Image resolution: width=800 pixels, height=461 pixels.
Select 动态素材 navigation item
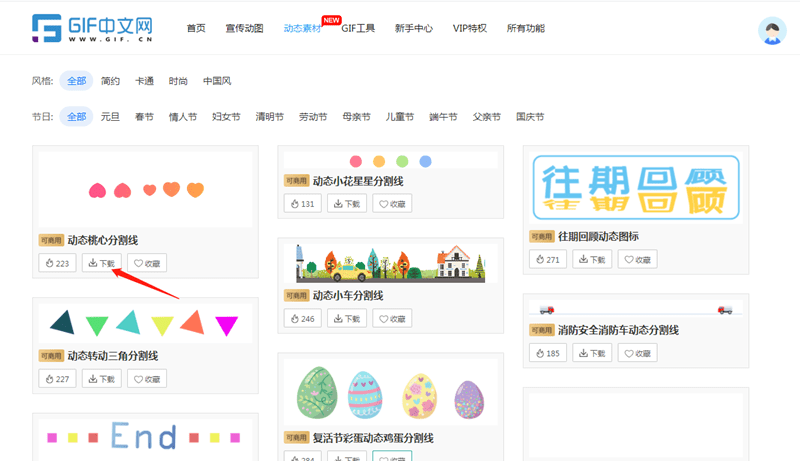pyautogui.click(x=303, y=28)
